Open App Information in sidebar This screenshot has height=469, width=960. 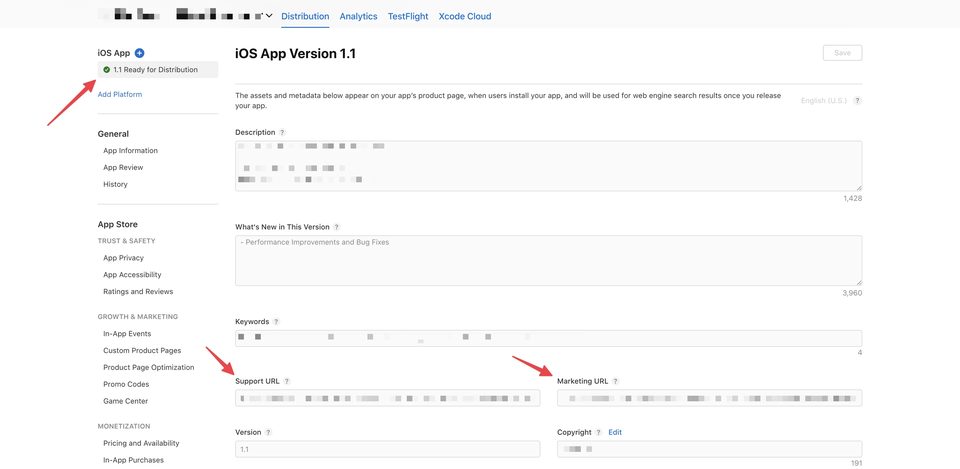[x=130, y=151]
